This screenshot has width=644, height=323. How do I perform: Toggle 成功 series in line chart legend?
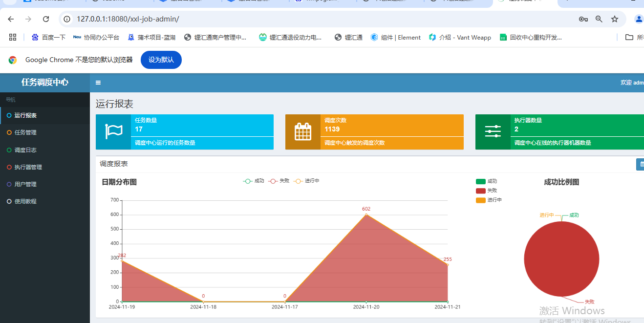point(254,181)
